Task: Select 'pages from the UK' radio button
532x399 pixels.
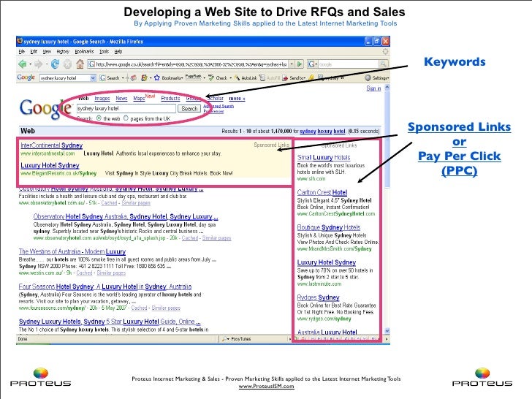Action: 126,118
